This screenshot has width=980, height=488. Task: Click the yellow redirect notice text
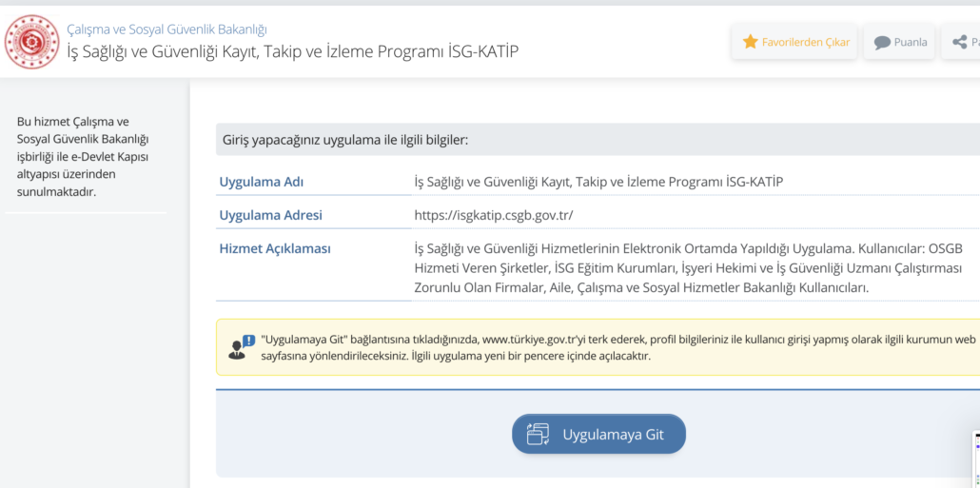click(x=618, y=347)
